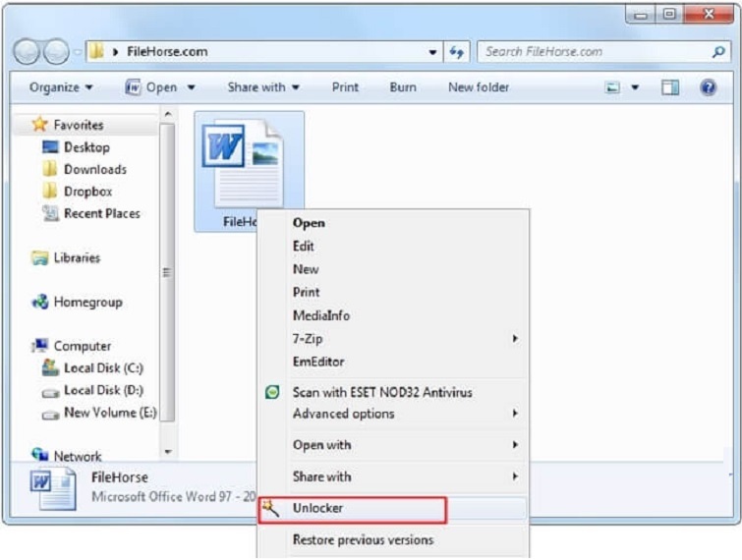The height and width of the screenshot is (560, 742).
Task: Toggle the preview pane icon
Action: pos(669,87)
